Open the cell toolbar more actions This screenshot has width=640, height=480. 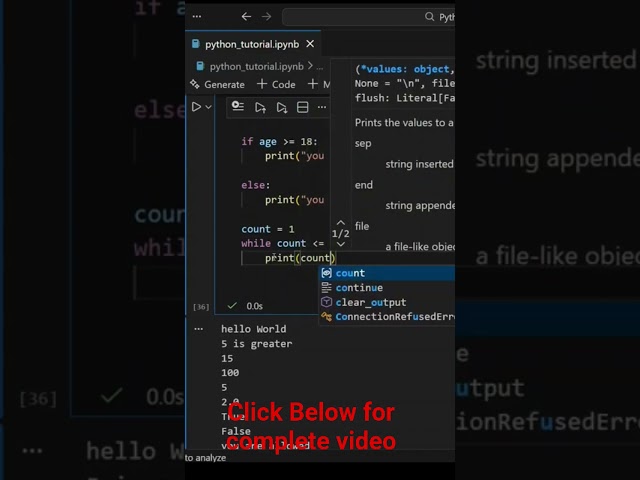[322, 107]
